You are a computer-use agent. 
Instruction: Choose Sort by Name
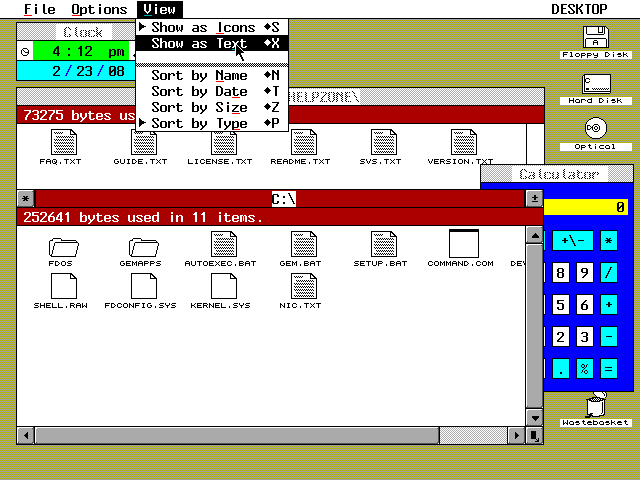tap(212, 75)
